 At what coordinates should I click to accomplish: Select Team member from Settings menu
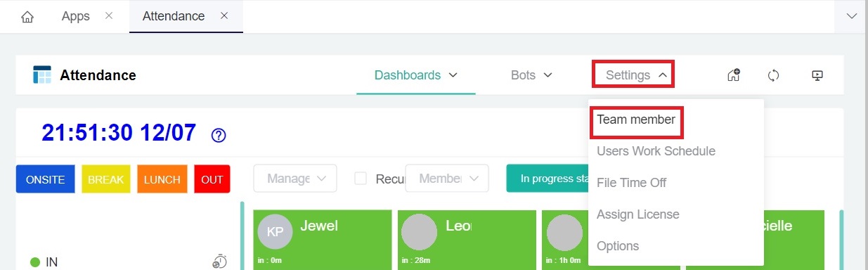(636, 120)
